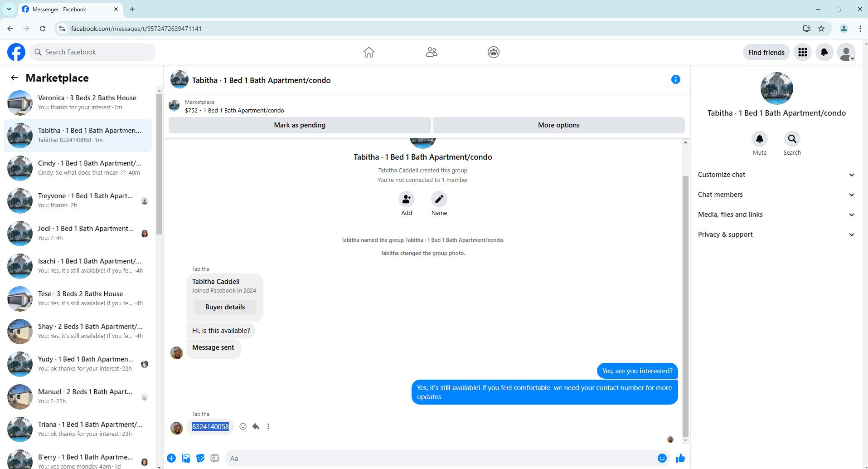Open Tabitha's Buyer details
The image size is (868, 469).
[x=225, y=307]
